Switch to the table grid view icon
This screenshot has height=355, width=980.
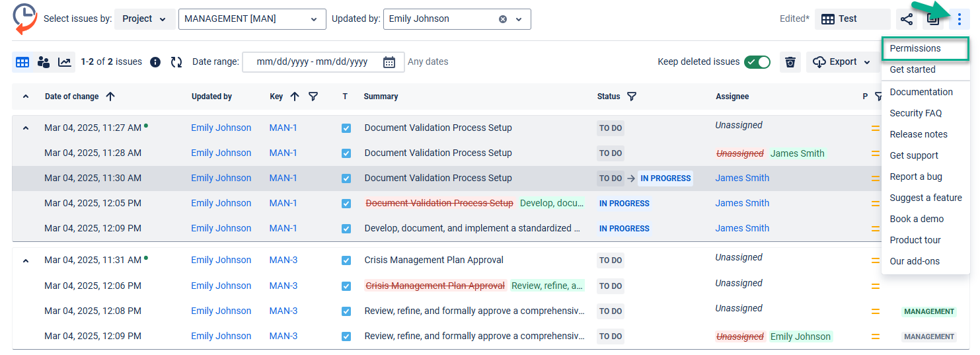click(22, 62)
